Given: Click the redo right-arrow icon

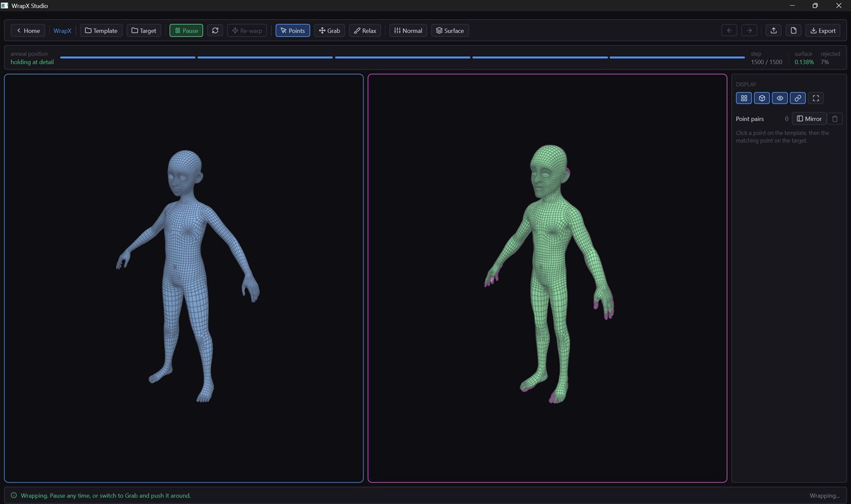Looking at the screenshot, I should [749, 31].
